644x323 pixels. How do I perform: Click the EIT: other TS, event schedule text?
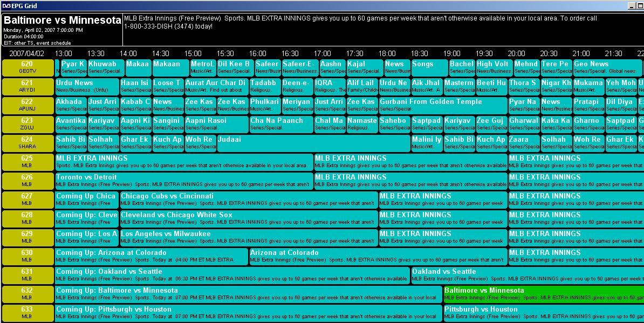tap(37, 43)
